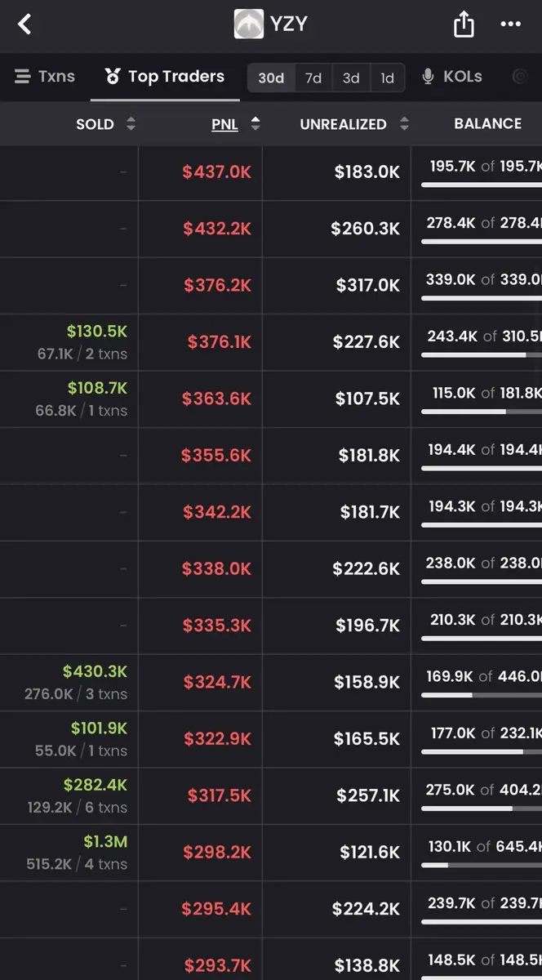Switch time range to 3d
542x980 pixels.
pos(351,78)
